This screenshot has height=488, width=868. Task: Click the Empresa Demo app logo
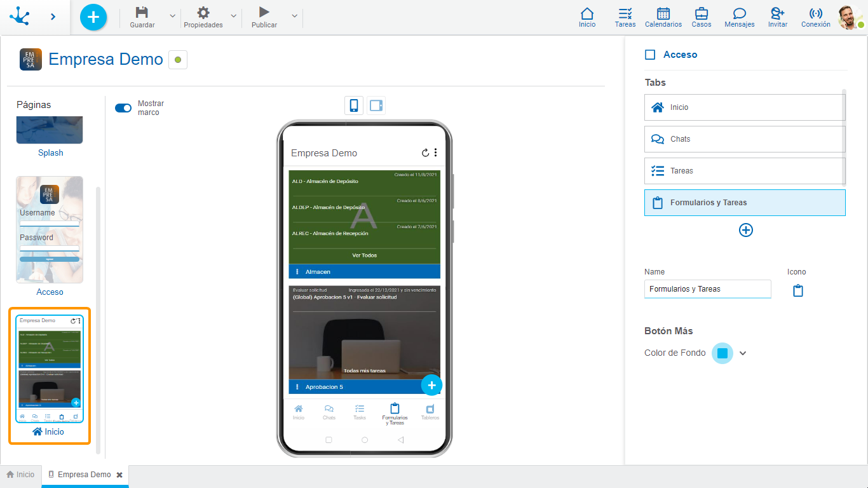31,59
